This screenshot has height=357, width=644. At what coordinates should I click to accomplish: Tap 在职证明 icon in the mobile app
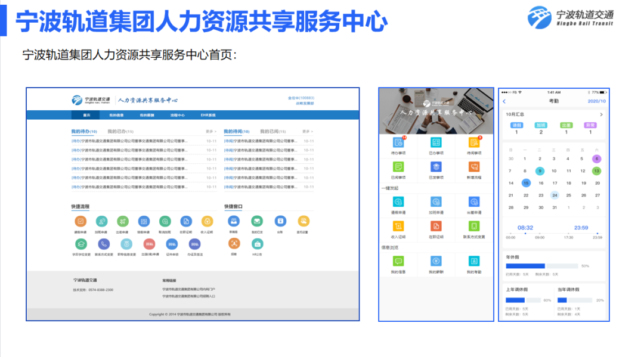(436, 226)
